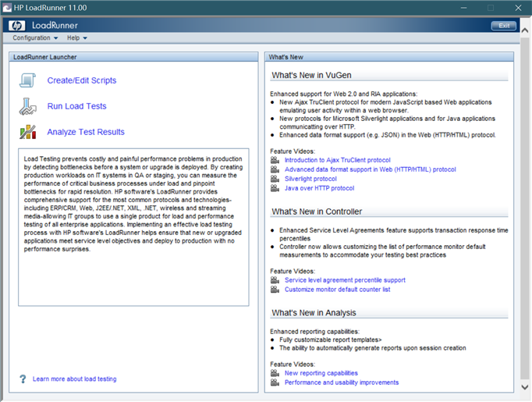The image size is (532, 402).
Task: Open New reporting capabilities video link
Action: coord(321,373)
